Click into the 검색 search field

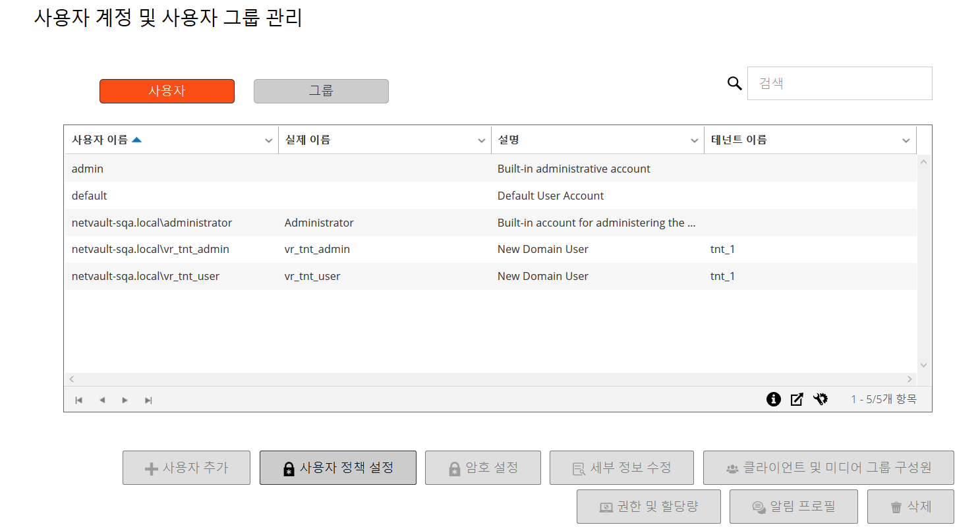[840, 84]
